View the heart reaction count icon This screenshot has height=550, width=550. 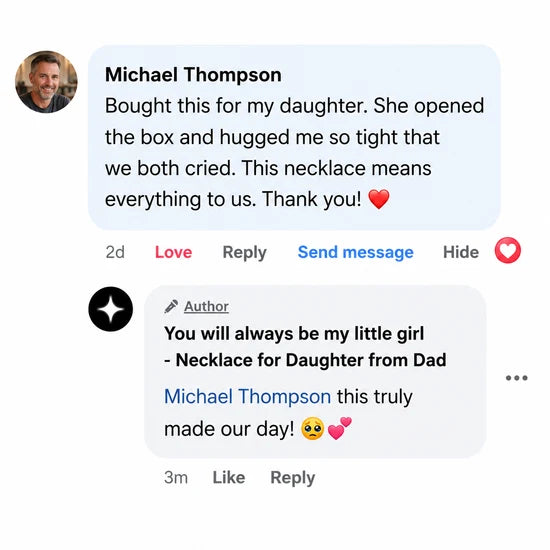(x=508, y=250)
